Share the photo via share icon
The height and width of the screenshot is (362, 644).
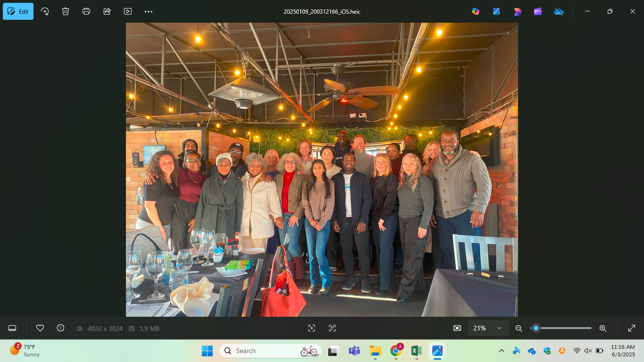pos(107,11)
